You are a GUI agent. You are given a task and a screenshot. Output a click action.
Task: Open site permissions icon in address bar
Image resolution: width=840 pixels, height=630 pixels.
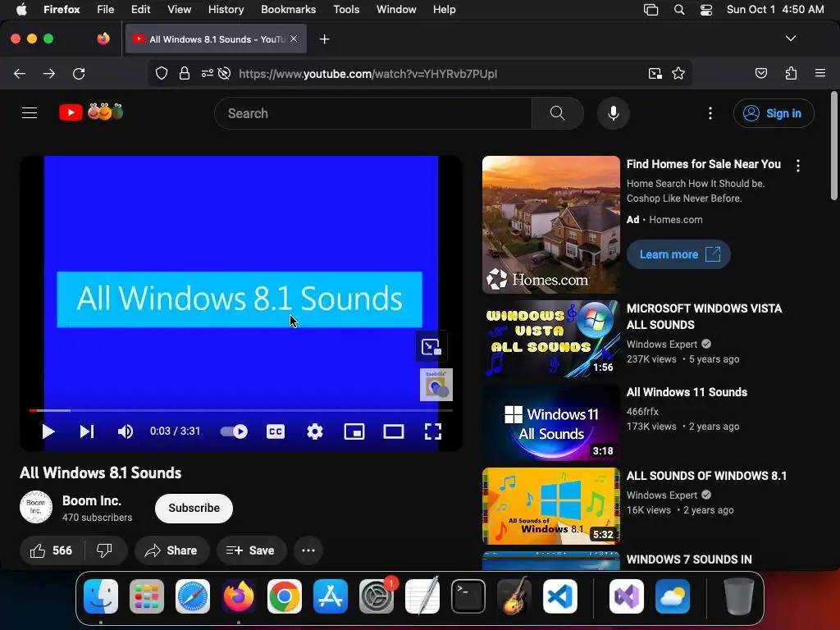coord(207,73)
